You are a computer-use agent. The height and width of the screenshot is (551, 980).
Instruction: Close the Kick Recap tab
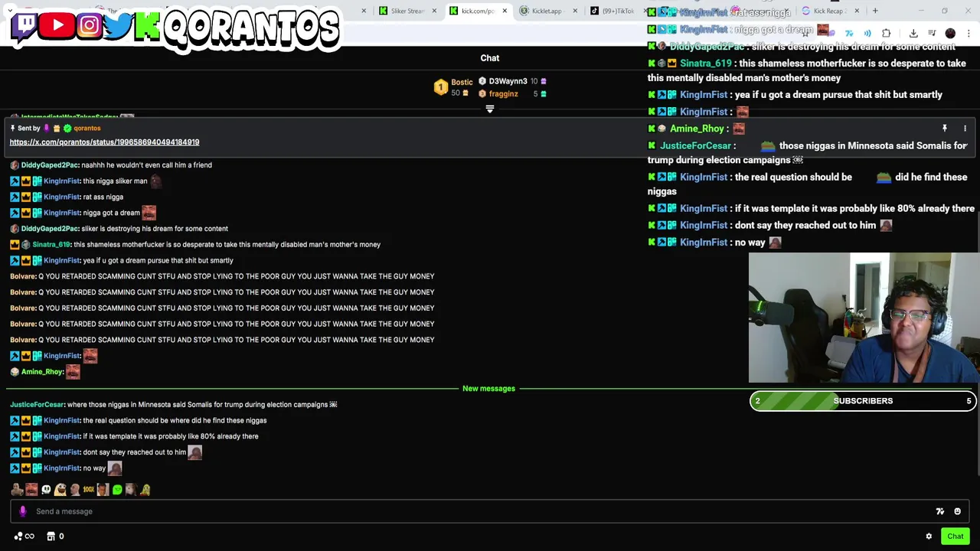click(x=857, y=11)
